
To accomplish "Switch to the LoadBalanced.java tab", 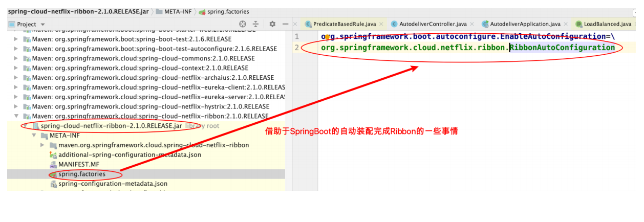I will tap(608, 24).
